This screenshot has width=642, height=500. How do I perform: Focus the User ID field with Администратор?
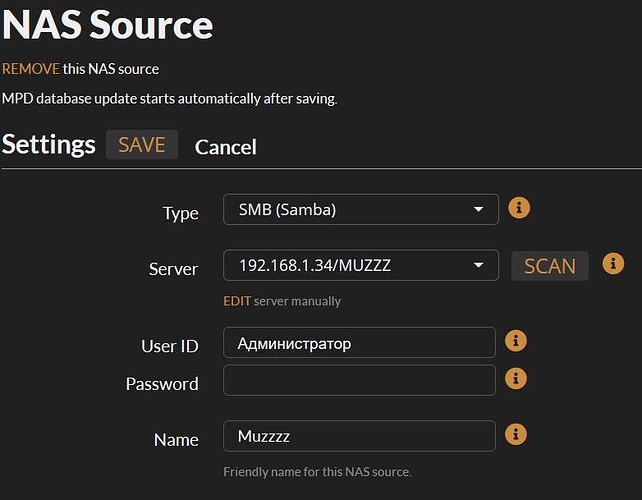point(359,343)
